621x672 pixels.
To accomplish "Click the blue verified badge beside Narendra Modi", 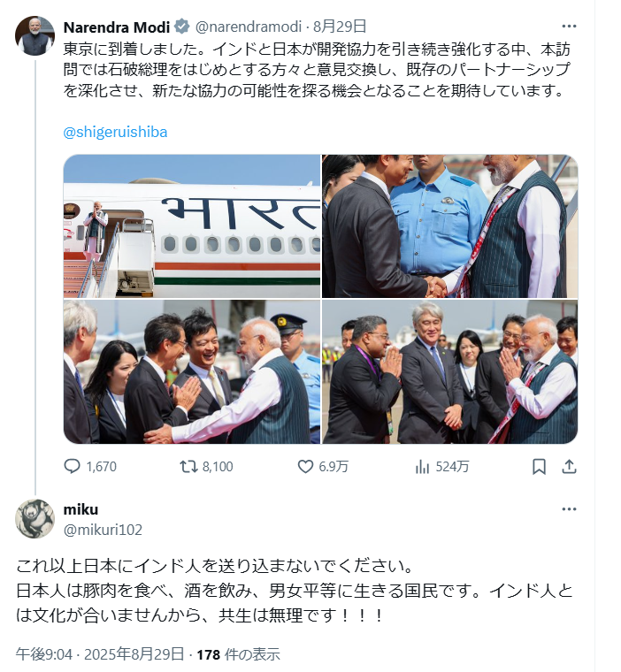I will pos(182,27).
